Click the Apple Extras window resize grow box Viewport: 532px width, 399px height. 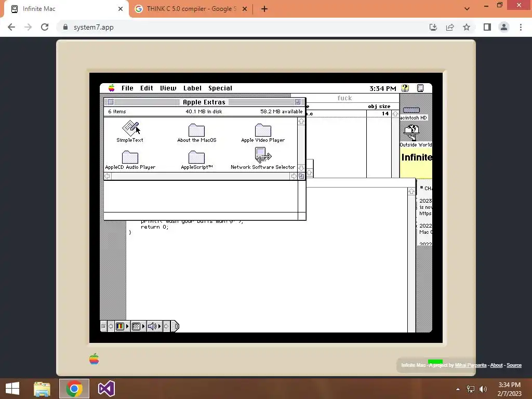(x=301, y=176)
